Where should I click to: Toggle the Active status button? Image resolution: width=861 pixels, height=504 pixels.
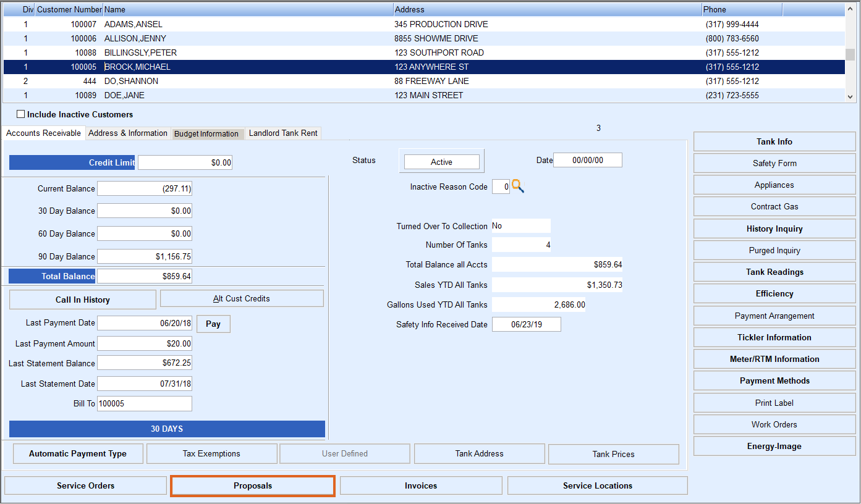coord(441,162)
